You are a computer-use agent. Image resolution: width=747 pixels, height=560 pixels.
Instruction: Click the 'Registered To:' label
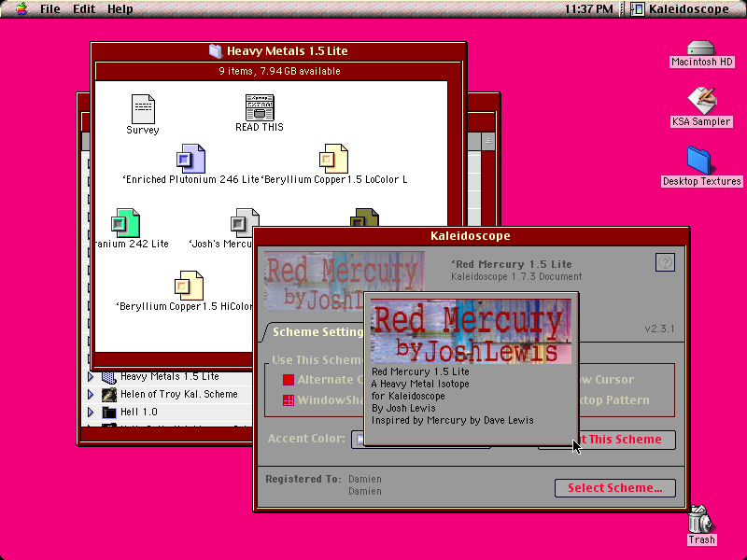(303, 479)
